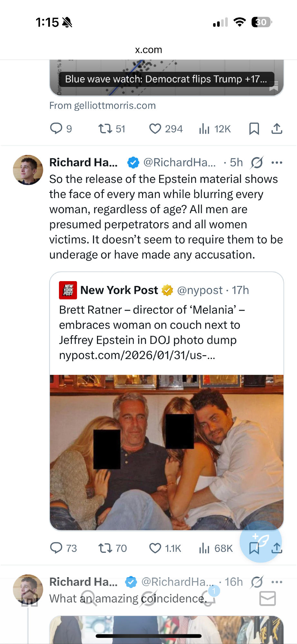Like the tweet with 294 likes
Image resolution: width=297 pixels, height=644 pixels.
[x=155, y=129]
